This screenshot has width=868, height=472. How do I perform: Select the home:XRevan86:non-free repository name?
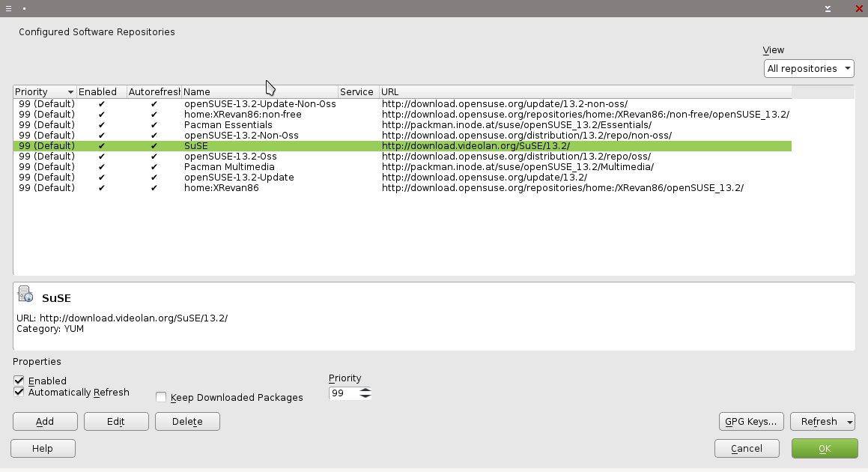point(243,114)
